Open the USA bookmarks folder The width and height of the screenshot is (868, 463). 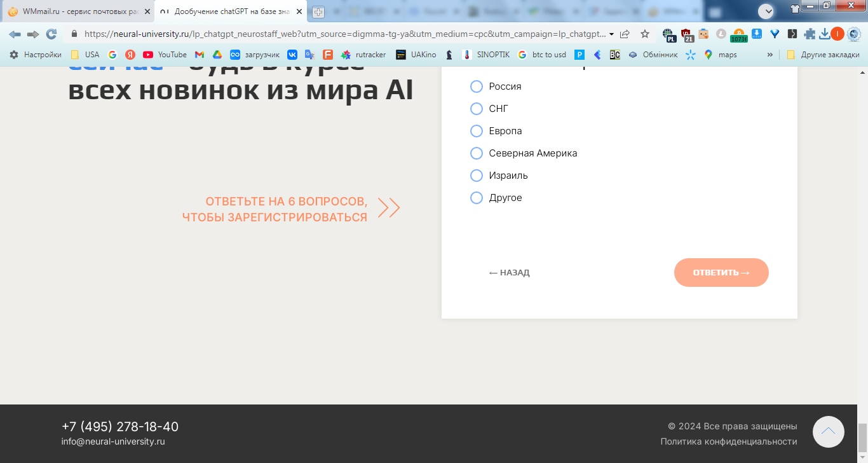85,55
